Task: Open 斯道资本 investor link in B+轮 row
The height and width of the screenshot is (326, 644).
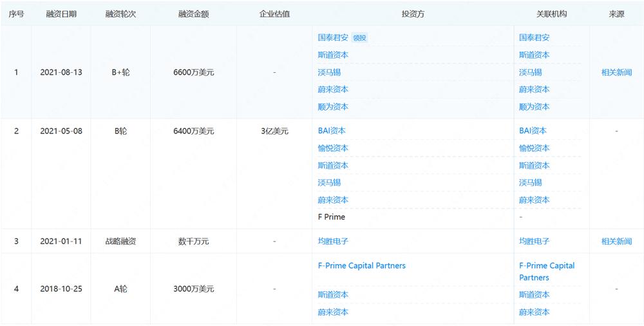Action: pos(333,55)
